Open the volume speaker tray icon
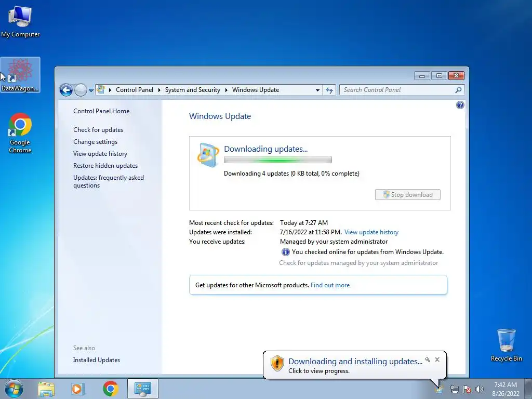 480,389
